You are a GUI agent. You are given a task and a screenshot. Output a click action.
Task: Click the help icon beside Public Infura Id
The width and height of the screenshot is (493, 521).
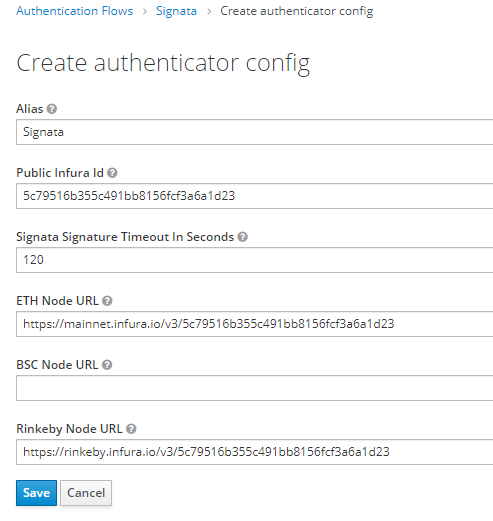112,173
